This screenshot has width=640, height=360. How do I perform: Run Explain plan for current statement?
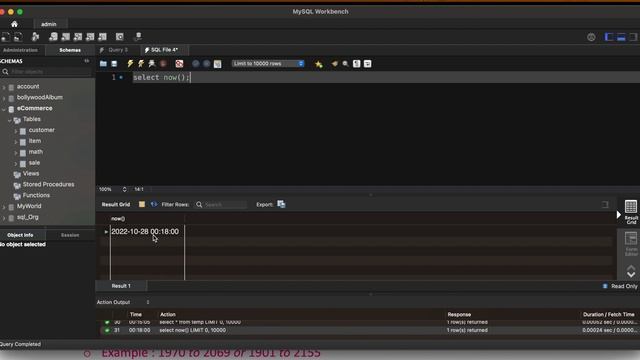tap(152, 64)
